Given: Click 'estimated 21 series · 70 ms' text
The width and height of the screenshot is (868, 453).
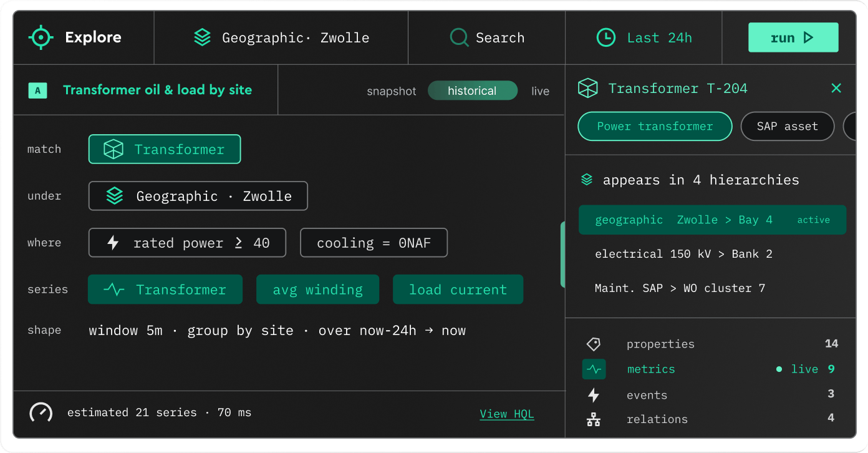Looking at the screenshot, I should pyautogui.click(x=159, y=412).
